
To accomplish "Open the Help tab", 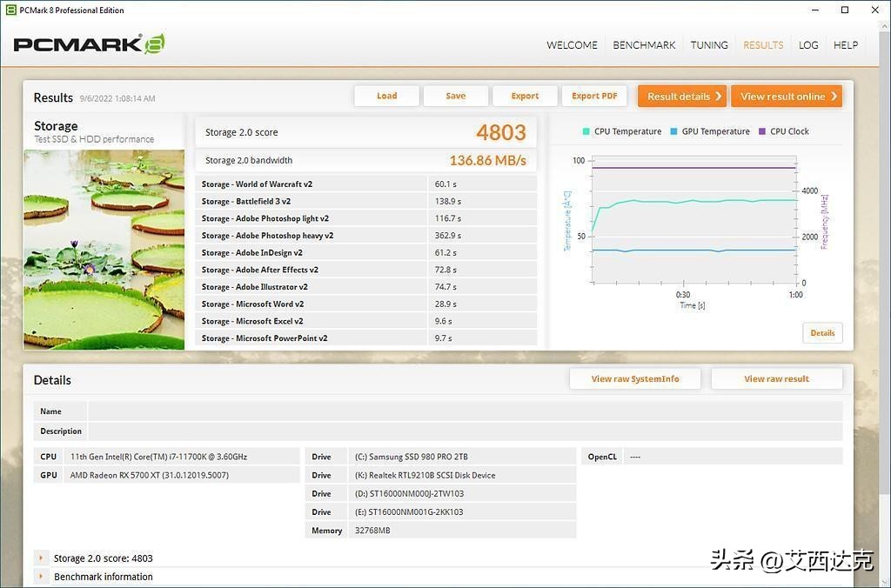I will point(846,45).
